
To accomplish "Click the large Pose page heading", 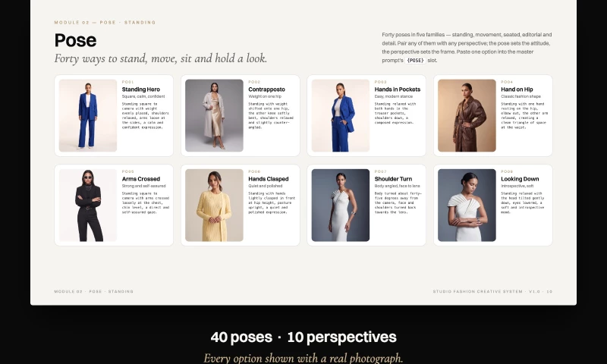I will pos(75,40).
